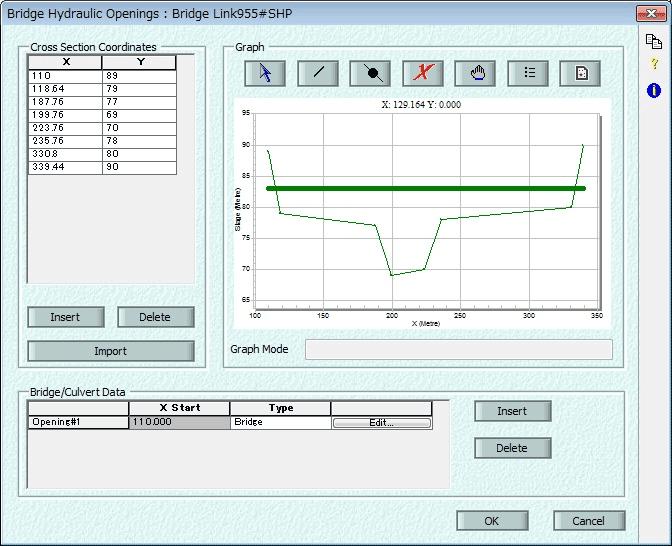
Task: Select Y cell with value 78
Action: pyautogui.click(x=139, y=141)
